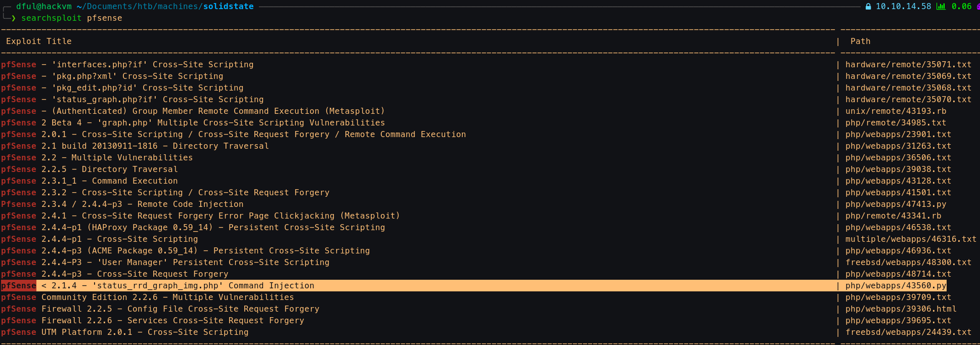Click the path php/webapps/39695.txt

click(899, 321)
